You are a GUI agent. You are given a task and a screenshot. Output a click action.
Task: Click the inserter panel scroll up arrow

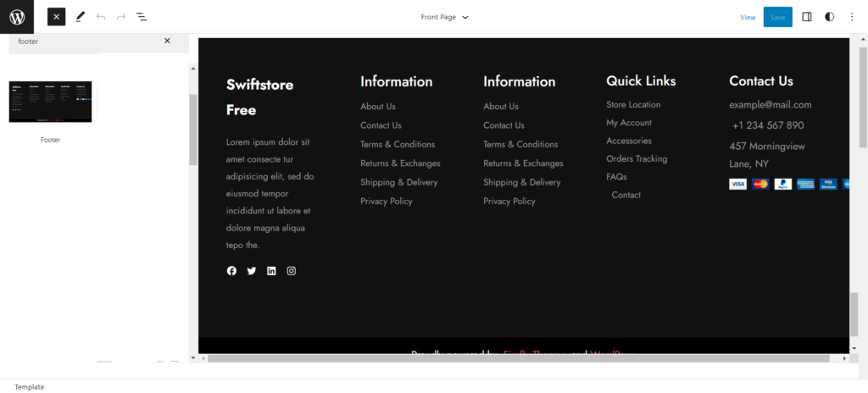[x=193, y=69]
